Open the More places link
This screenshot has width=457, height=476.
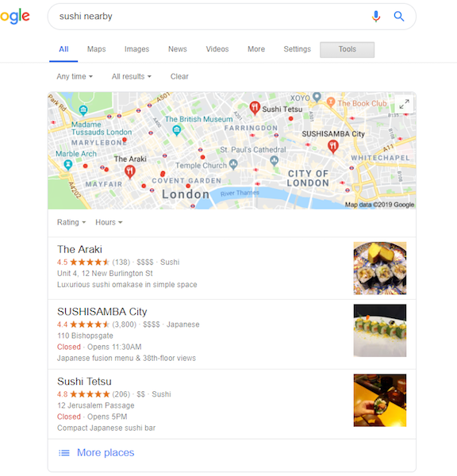tap(106, 453)
